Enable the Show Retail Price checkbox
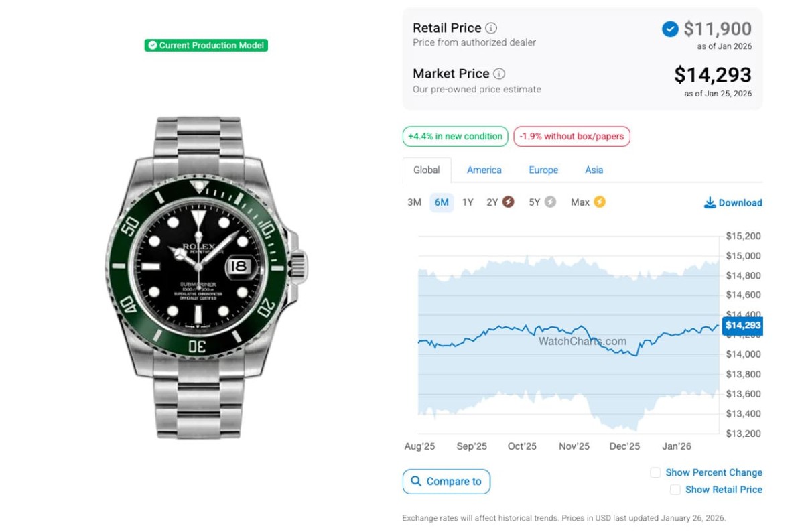Image resolution: width=804 pixels, height=532 pixels. tap(675, 490)
